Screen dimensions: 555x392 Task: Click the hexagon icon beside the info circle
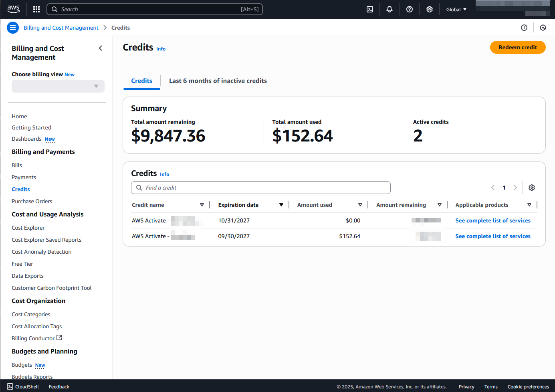point(543,28)
